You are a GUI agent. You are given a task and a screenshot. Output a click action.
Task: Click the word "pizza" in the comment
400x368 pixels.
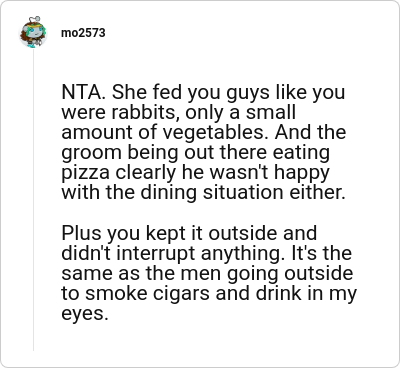(x=86, y=173)
